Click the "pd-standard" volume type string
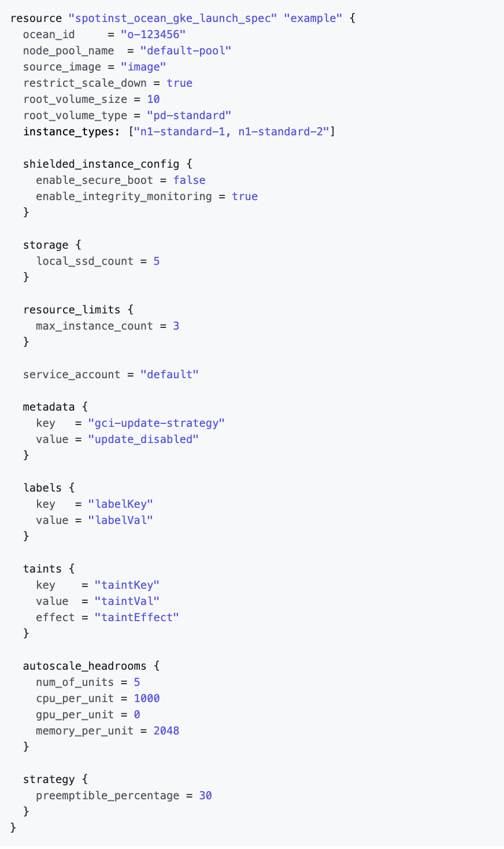 click(x=189, y=116)
